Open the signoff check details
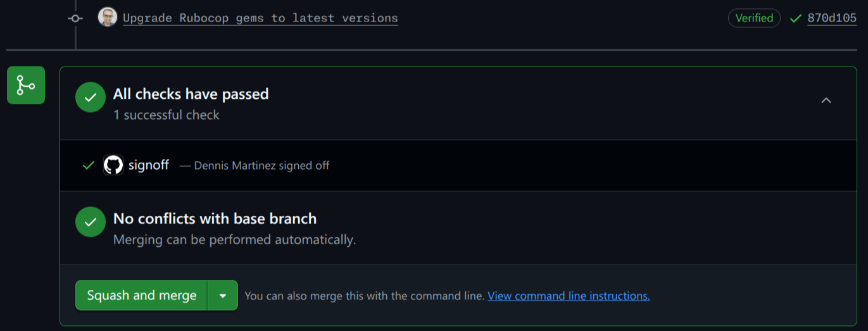 [149, 165]
